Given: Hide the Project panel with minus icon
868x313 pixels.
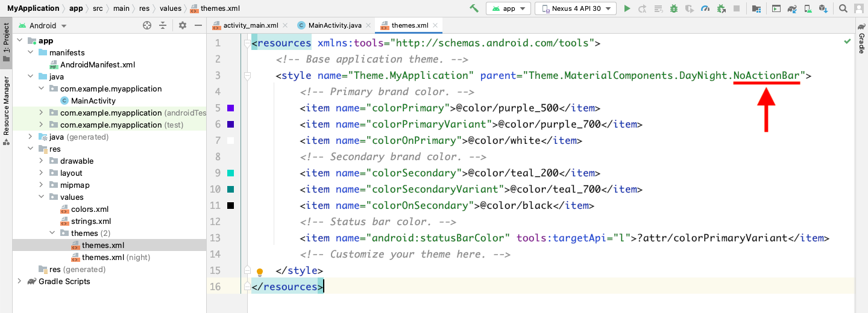Looking at the screenshot, I should click(198, 25).
